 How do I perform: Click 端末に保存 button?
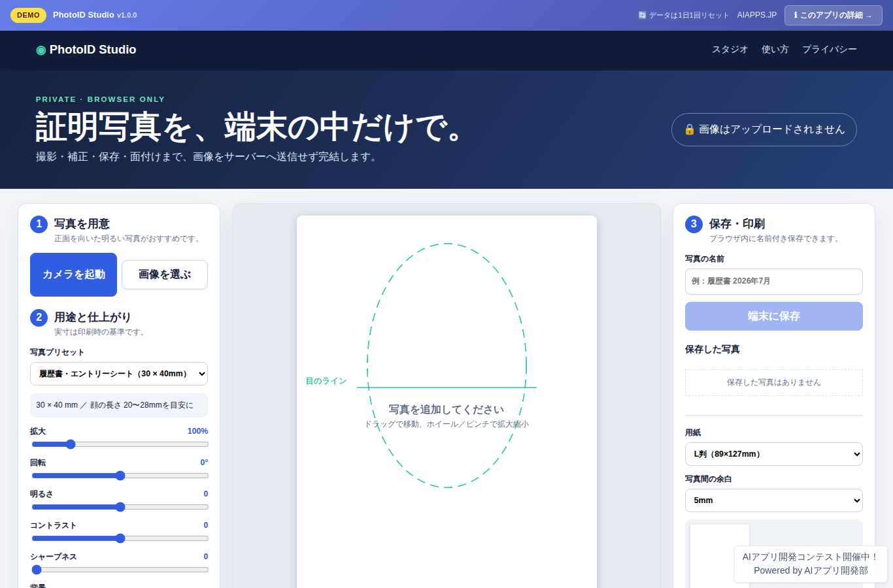pos(773,316)
